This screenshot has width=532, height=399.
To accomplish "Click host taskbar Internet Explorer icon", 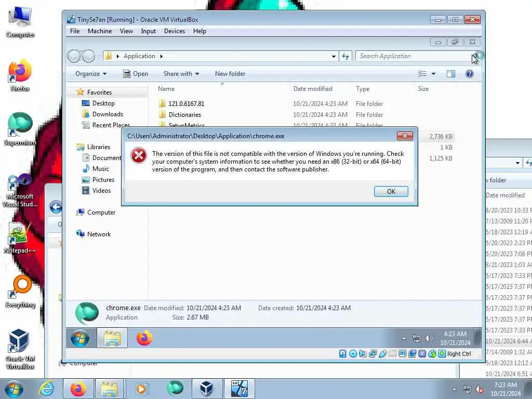I will [x=46, y=389].
